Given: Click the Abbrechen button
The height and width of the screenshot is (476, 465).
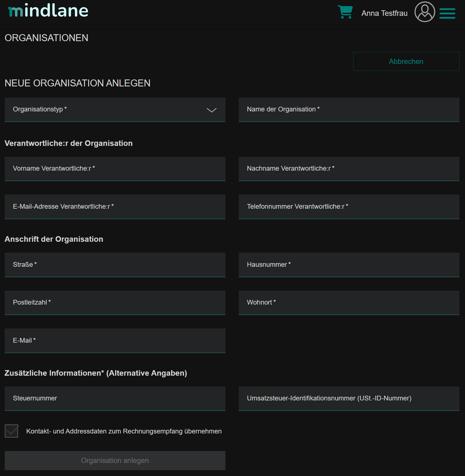Looking at the screenshot, I should coord(406,61).
